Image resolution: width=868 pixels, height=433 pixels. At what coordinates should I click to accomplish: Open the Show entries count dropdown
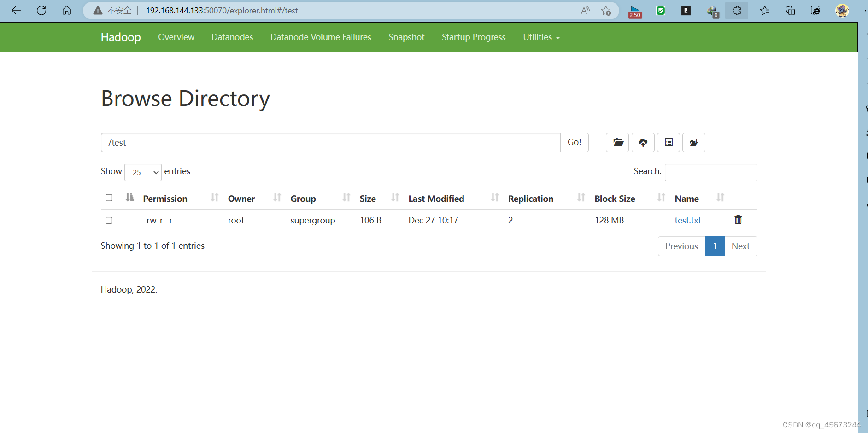tap(143, 172)
